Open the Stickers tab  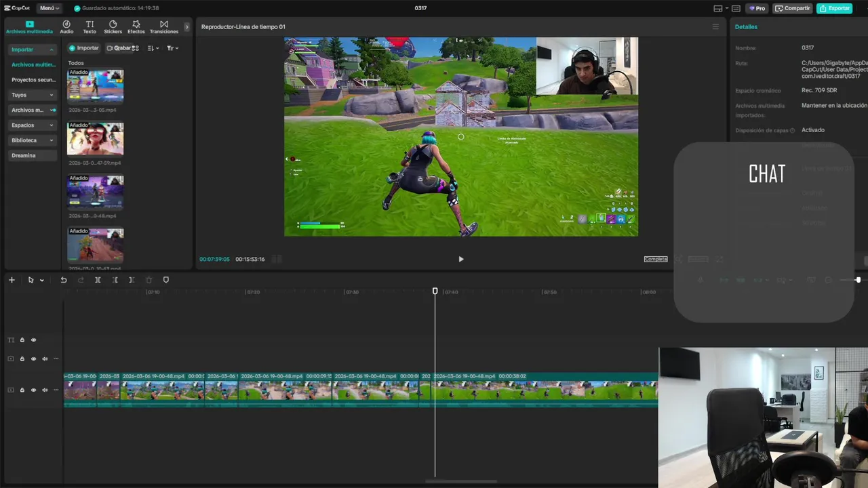113,27
